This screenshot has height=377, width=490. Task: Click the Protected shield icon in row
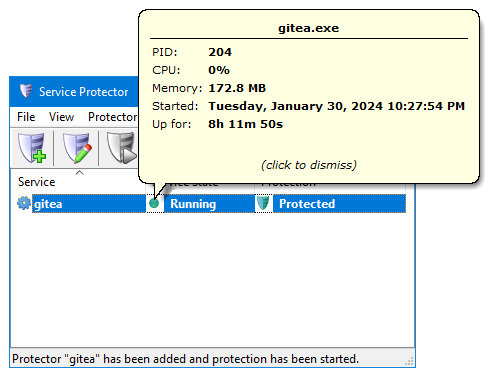click(x=263, y=203)
